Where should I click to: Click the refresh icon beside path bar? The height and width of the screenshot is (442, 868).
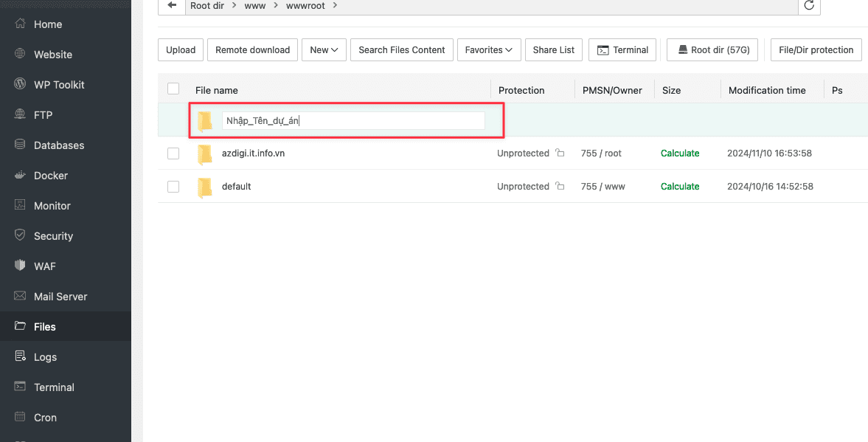(809, 6)
